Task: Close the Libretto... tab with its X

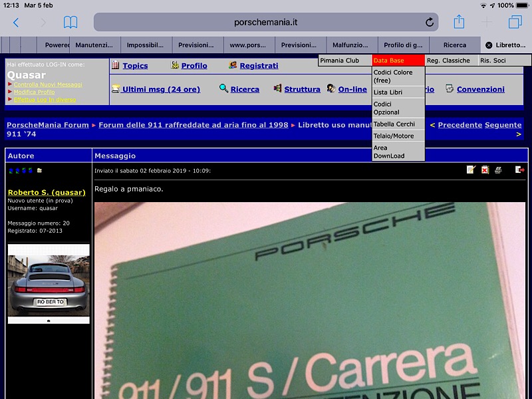Action: 489,45
